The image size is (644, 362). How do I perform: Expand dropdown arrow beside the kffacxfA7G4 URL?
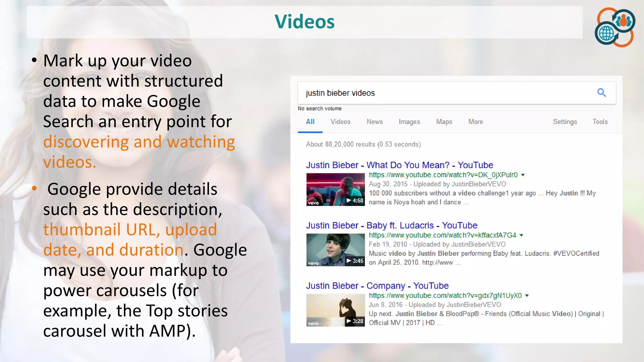click(521, 235)
